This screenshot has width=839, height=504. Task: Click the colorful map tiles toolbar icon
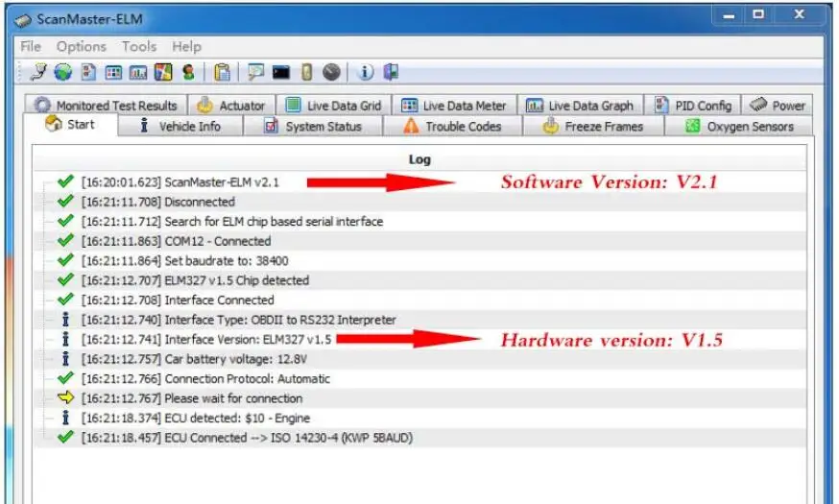pos(163,72)
